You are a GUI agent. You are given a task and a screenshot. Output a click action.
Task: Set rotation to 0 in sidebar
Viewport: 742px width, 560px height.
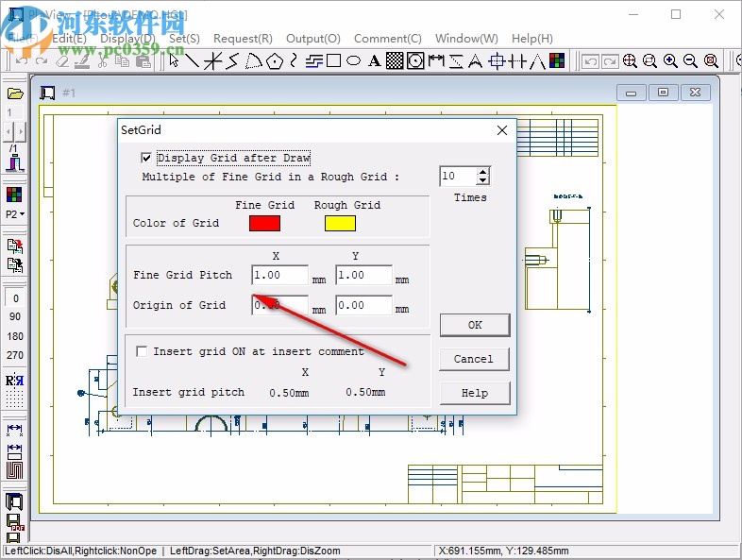coord(15,298)
